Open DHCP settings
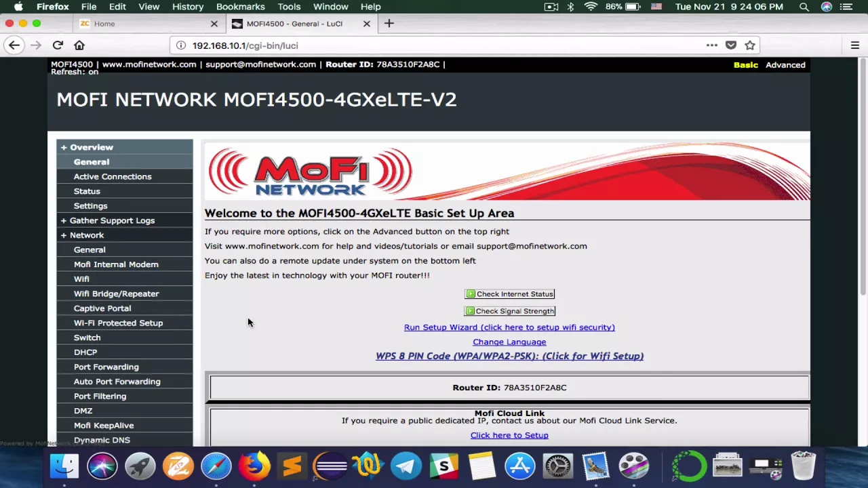The width and height of the screenshot is (868, 488). click(x=125, y=352)
